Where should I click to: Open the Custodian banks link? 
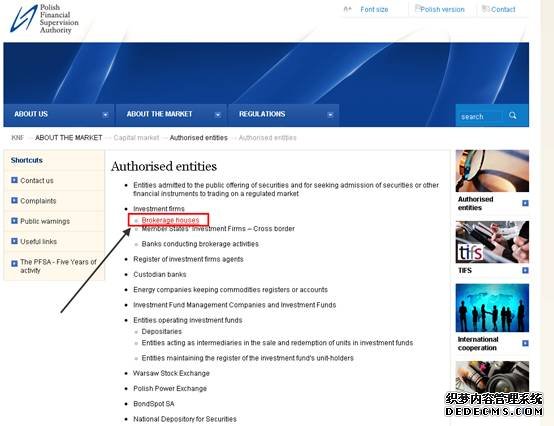click(160, 274)
